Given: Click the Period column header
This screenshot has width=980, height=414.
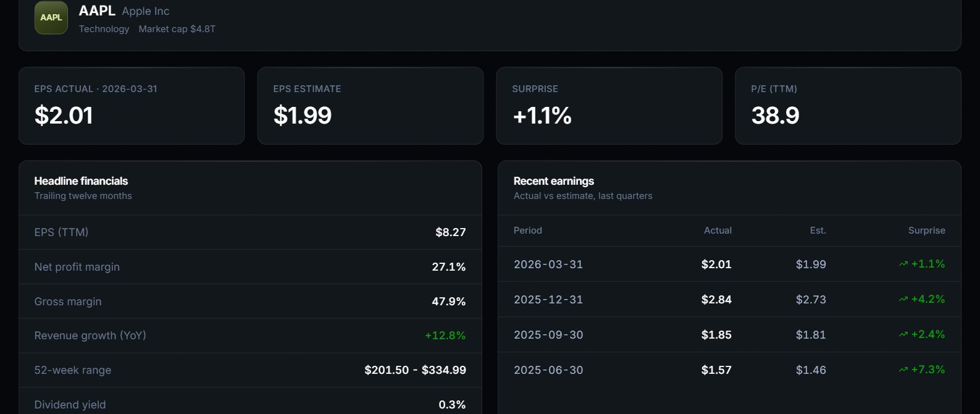Looking at the screenshot, I should [528, 230].
